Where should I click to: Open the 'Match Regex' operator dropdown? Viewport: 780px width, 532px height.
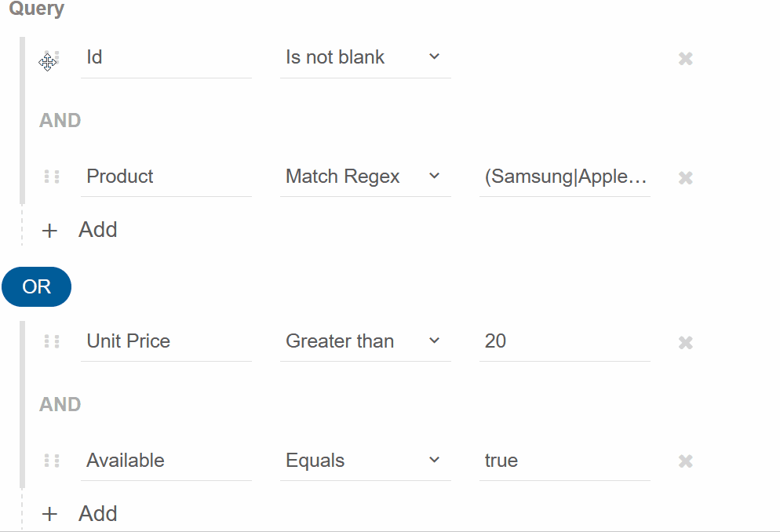tap(365, 177)
